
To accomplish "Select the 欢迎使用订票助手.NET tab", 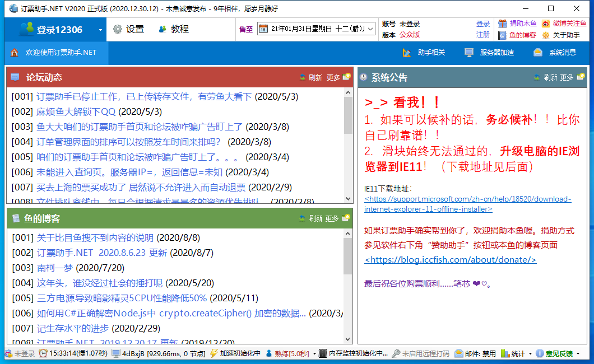I will 57,53.
